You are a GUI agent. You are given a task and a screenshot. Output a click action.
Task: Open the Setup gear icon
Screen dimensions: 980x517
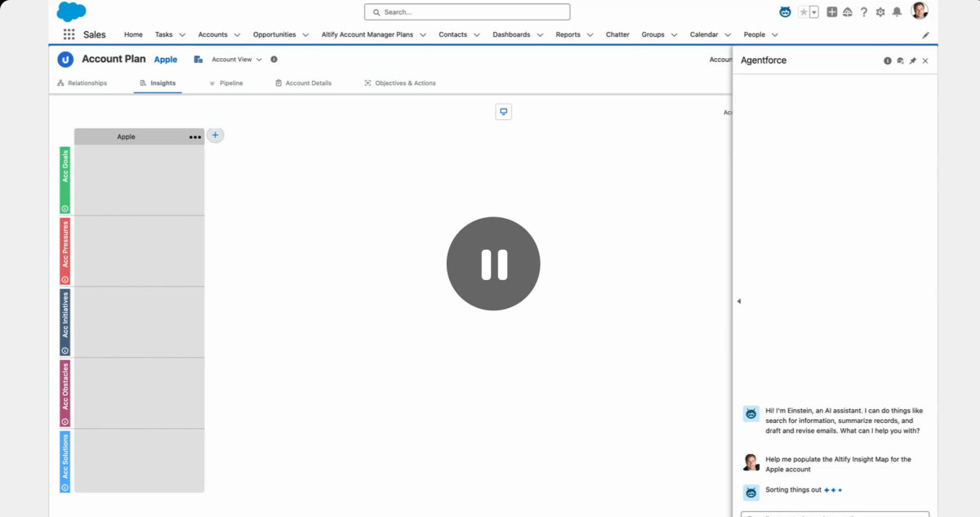[x=880, y=12]
